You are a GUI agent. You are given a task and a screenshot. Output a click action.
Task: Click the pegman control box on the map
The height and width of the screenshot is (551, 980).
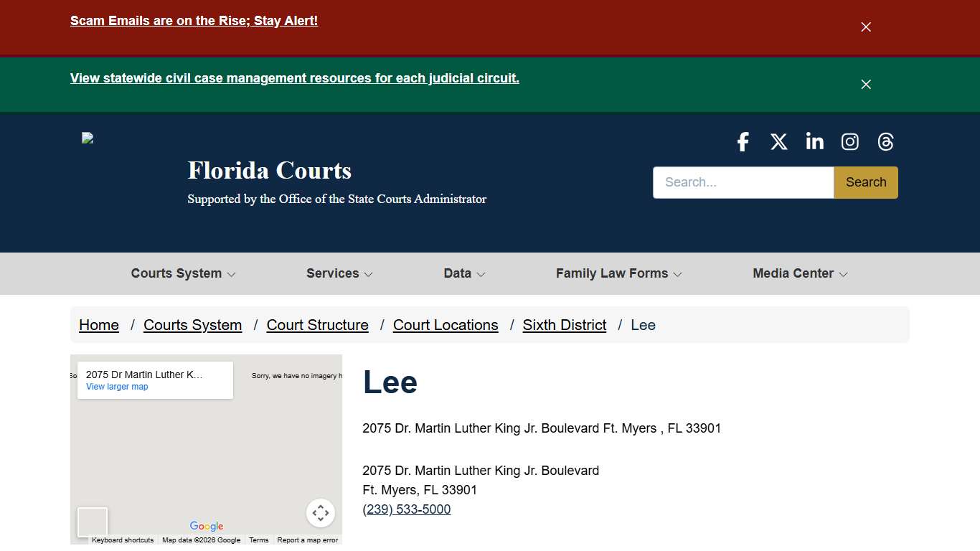coord(92,522)
